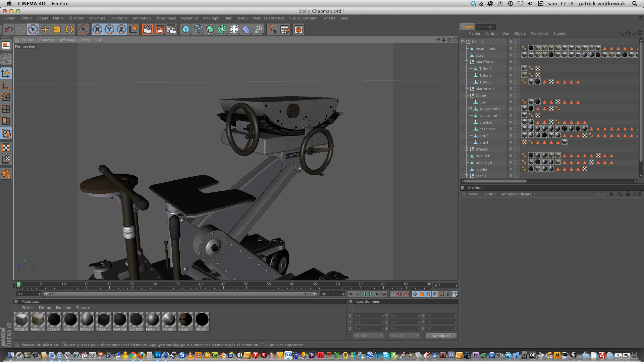The image size is (644, 362).
Task: Toggle X axis lock
Action: click(x=97, y=29)
